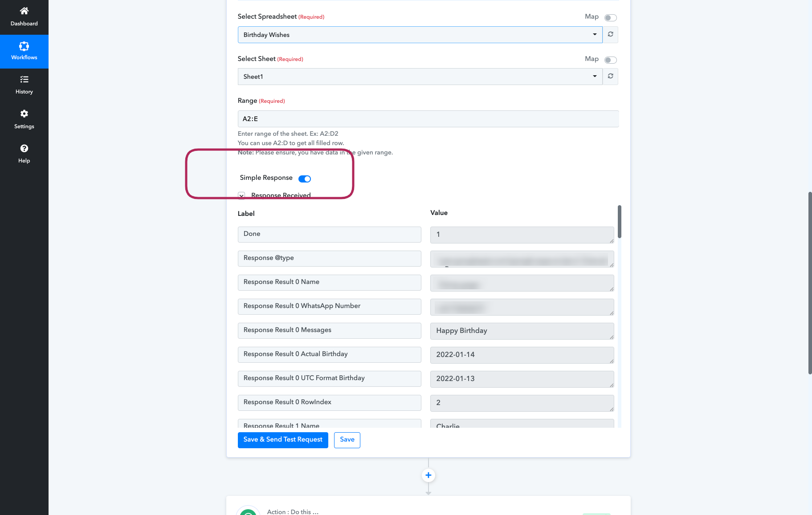Refresh the Sheet list
This screenshot has height=515, width=812.
coord(610,77)
